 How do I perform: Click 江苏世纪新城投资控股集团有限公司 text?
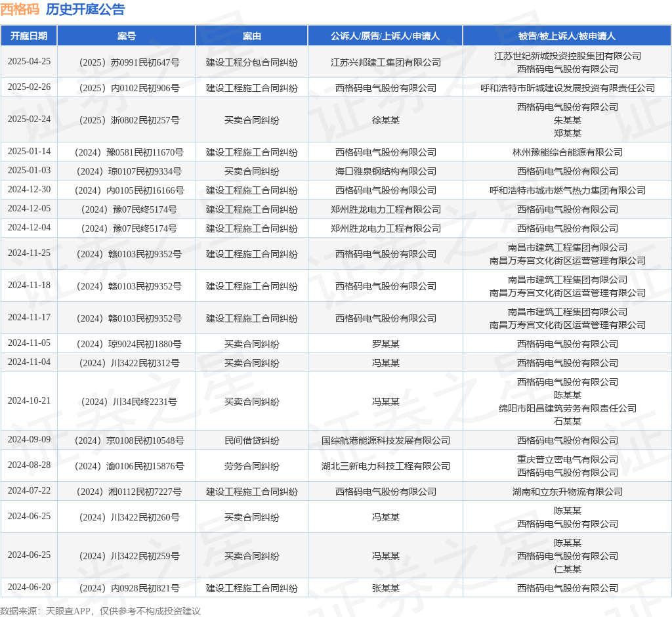click(568, 56)
